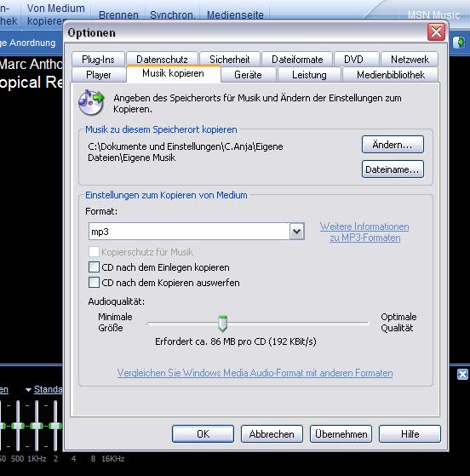
Task: Click the 1KHz equalizer slider
Action: (x=37, y=425)
